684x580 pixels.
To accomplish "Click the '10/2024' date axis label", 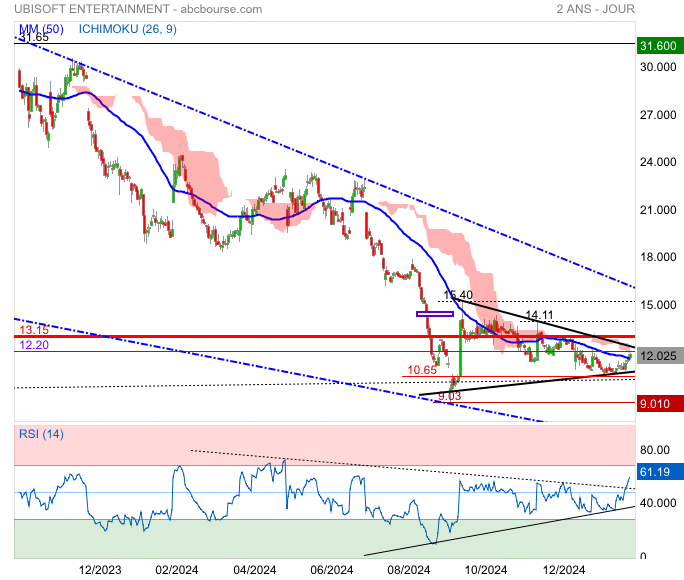I will (x=486, y=570).
